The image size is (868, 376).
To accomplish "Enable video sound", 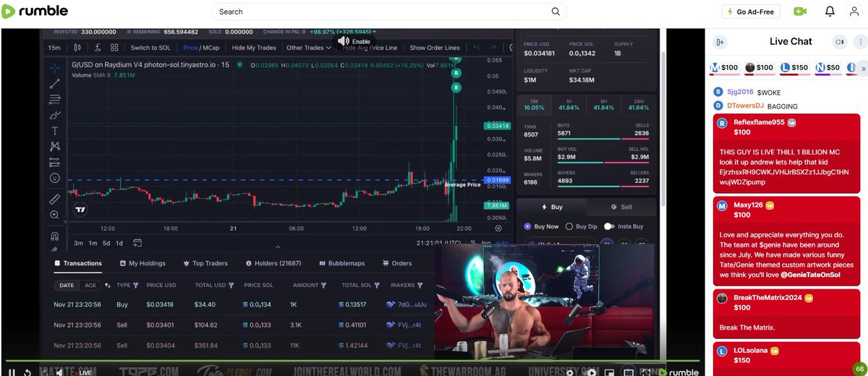I will [354, 41].
